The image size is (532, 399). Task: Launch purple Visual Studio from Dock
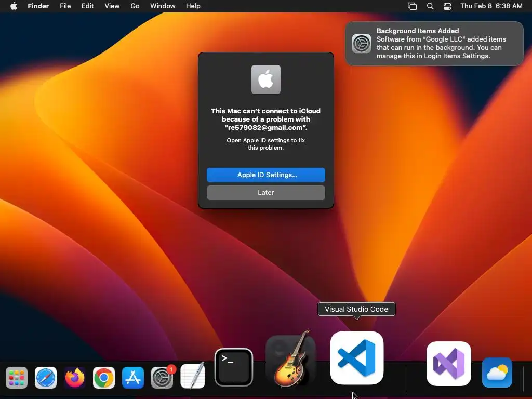click(448, 363)
